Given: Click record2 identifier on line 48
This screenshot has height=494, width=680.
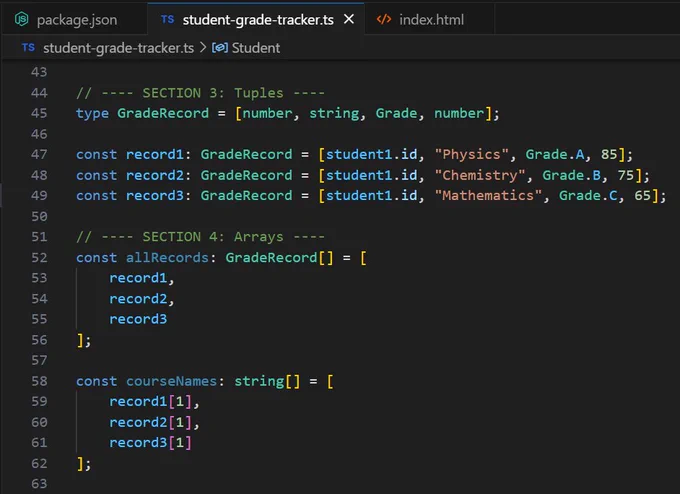Looking at the screenshot, I should (155, 175).
